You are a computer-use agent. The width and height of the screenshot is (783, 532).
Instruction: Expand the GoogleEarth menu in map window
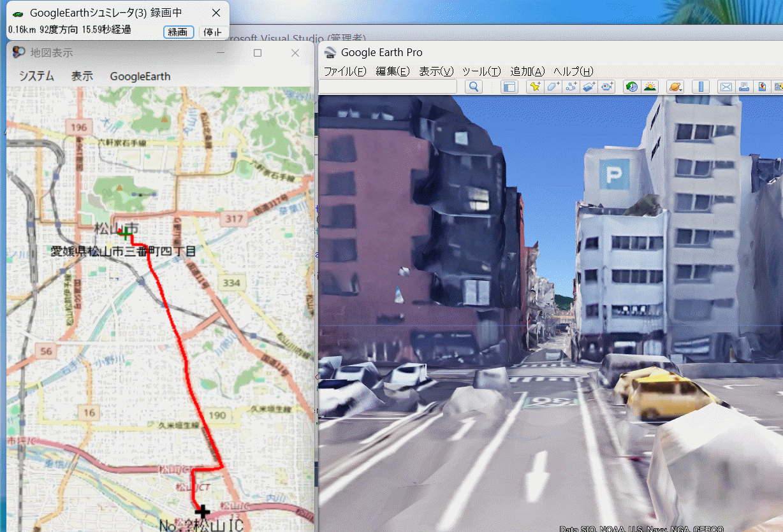pos(140,76)
